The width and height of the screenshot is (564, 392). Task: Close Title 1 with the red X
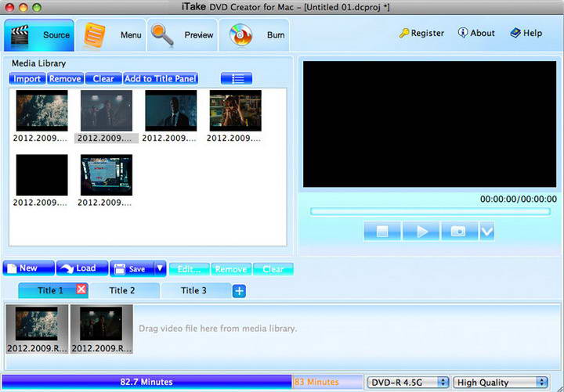(x=81, y=290)
